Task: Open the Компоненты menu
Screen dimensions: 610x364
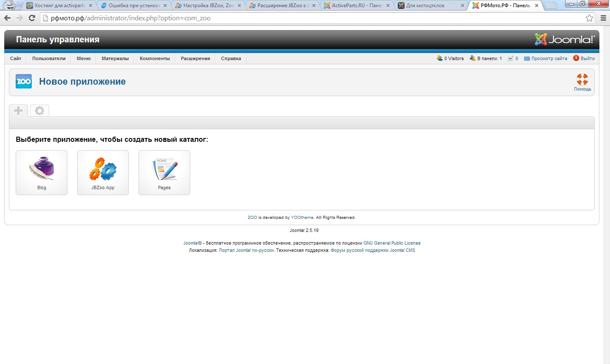Action: pyautogui.click(x=155, y=58)
